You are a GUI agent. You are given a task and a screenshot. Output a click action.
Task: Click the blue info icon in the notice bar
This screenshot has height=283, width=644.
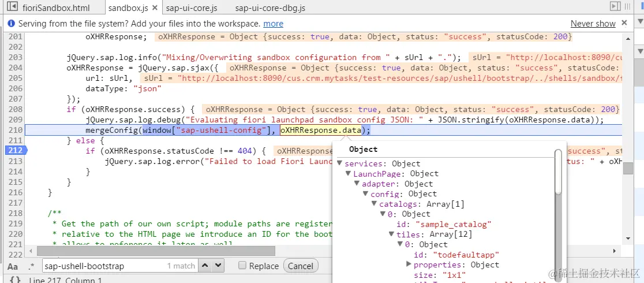11,24
